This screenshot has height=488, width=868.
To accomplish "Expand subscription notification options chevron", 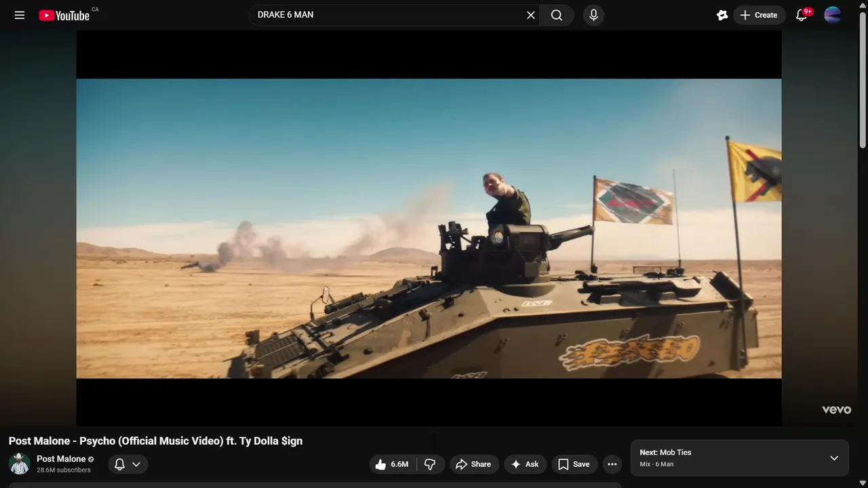I will click(x=136, y=464).
